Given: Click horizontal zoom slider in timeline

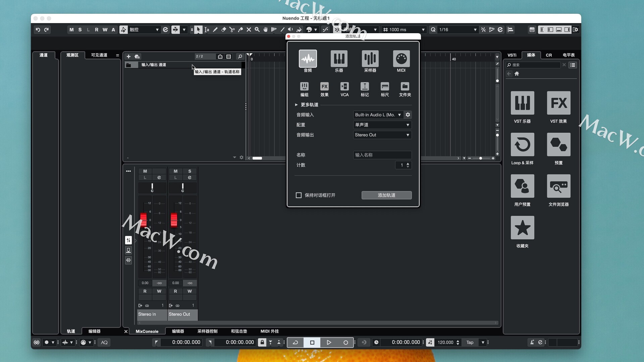Looking at the screenshot, I should pyautogui.click(x=481, y=158).
